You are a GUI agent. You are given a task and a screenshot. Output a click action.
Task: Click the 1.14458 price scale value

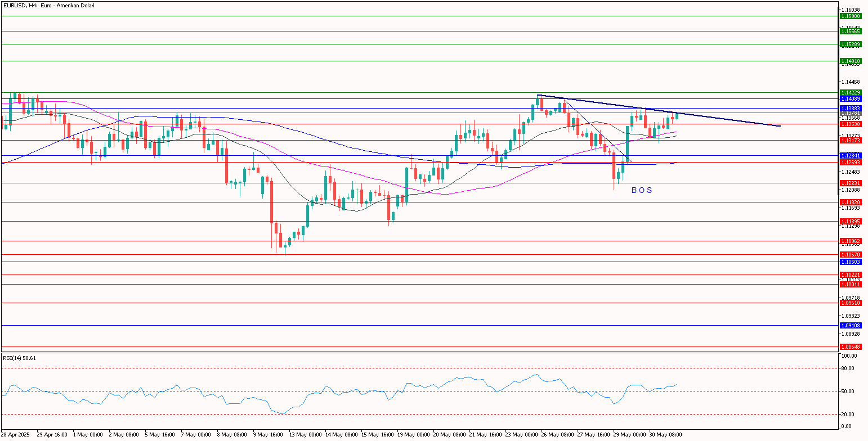(x=851, y=82)
